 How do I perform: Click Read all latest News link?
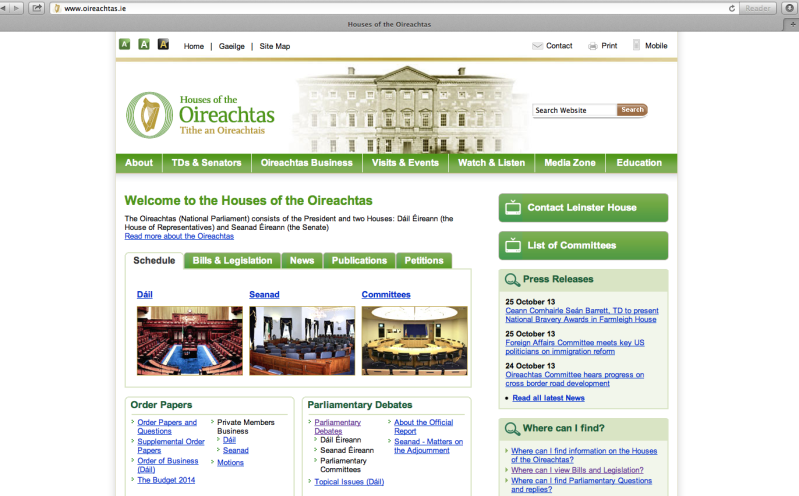(548, 398)
